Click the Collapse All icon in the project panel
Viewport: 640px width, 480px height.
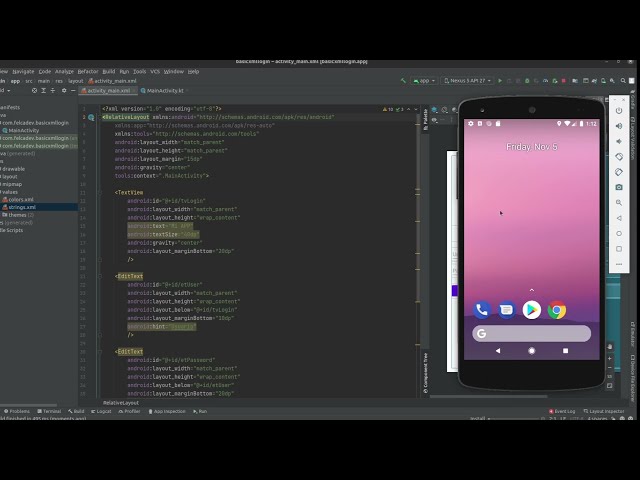(53, 91)
